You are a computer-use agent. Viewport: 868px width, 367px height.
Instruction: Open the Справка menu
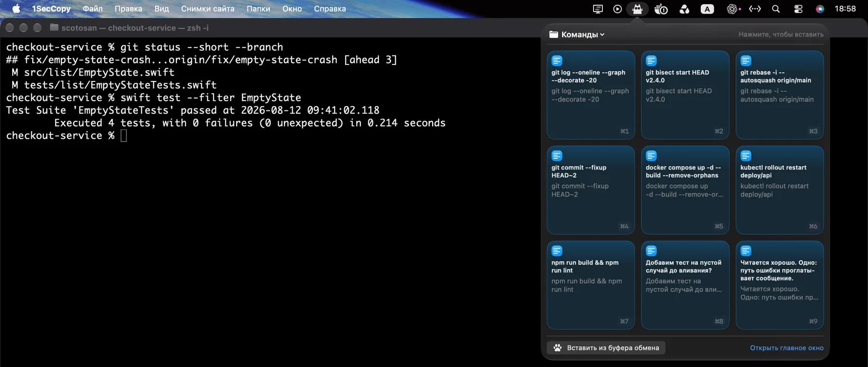(330, 9)
